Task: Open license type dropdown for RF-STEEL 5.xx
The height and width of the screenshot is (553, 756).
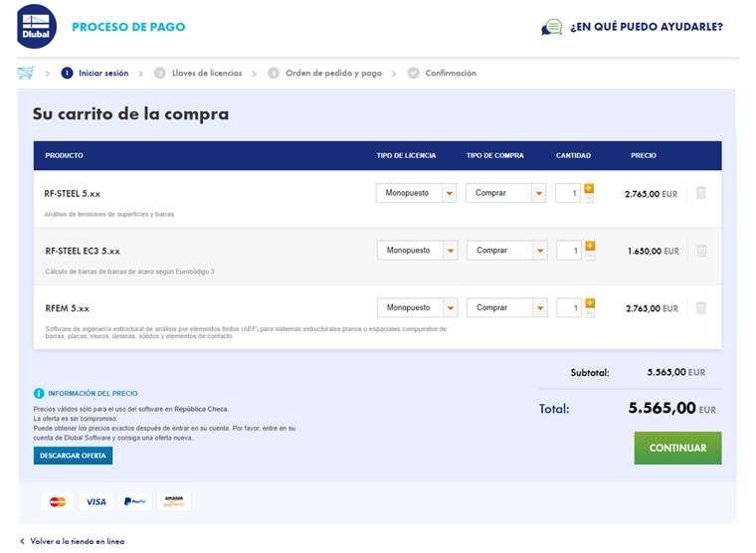Action: [416, 193]
